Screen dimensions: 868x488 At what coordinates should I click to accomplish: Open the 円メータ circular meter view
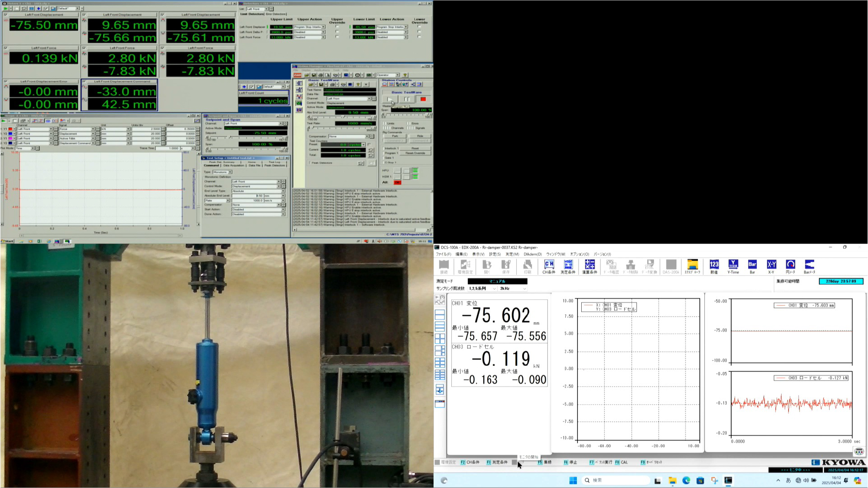point(790,266)
